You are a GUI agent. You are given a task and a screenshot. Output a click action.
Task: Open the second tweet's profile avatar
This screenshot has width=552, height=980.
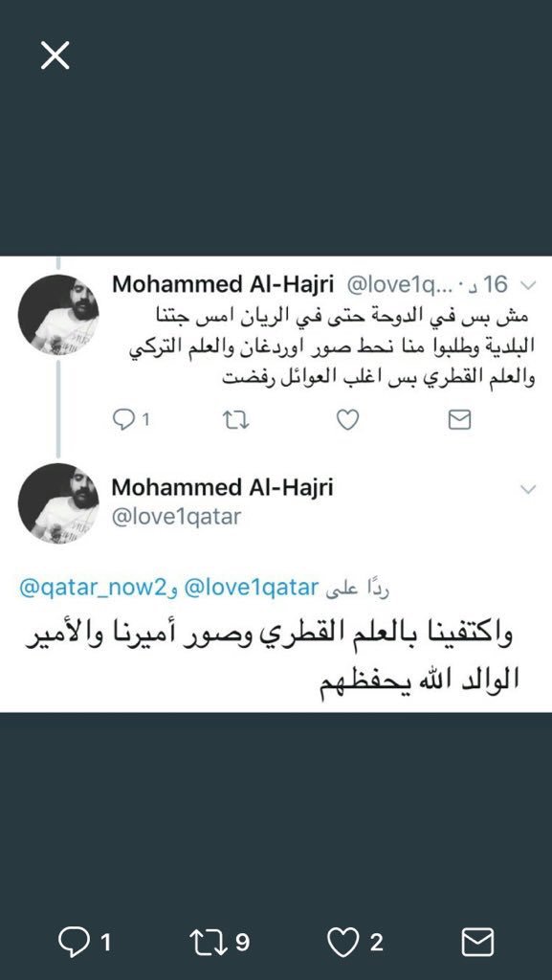(58, 503)
